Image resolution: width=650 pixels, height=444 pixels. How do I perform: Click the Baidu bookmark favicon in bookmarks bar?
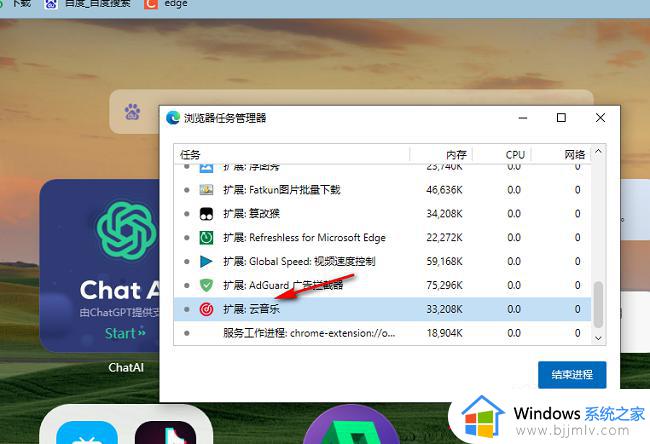click(51, 4)
